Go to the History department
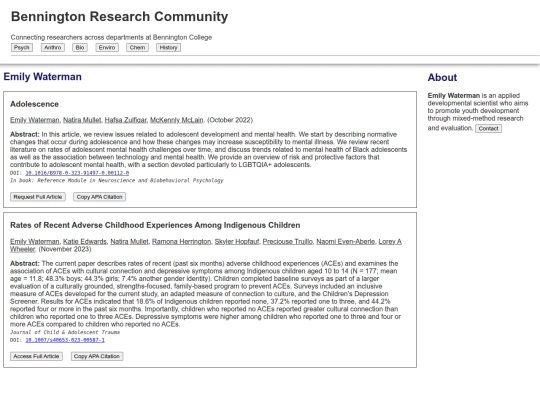 tap(168, 48)
